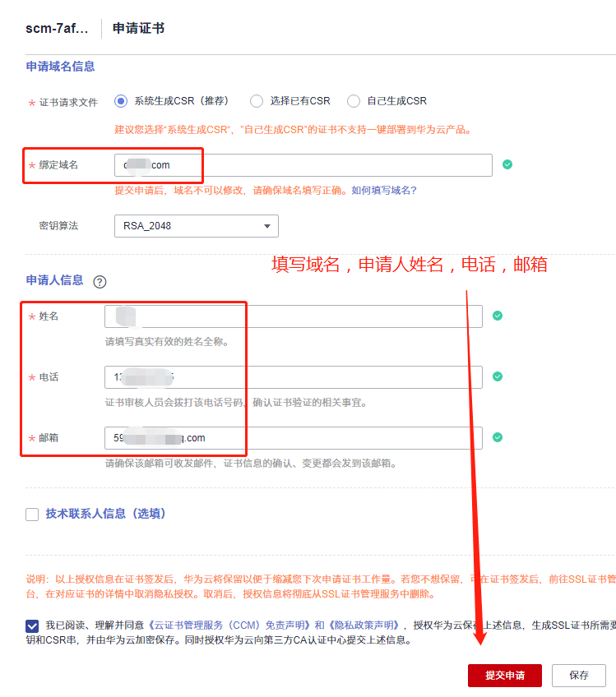Click green checkmark next to 绑定域名 field
This screenshot has width=616, height=697.
tap(507, 164)
